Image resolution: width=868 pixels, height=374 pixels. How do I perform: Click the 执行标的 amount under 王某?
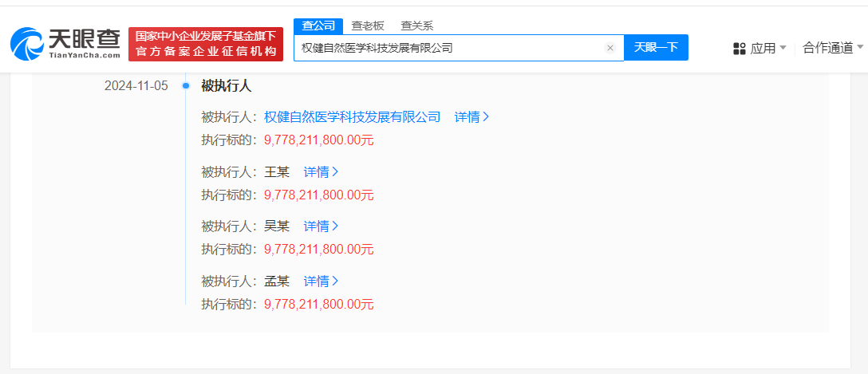click(x=319, y=195)
